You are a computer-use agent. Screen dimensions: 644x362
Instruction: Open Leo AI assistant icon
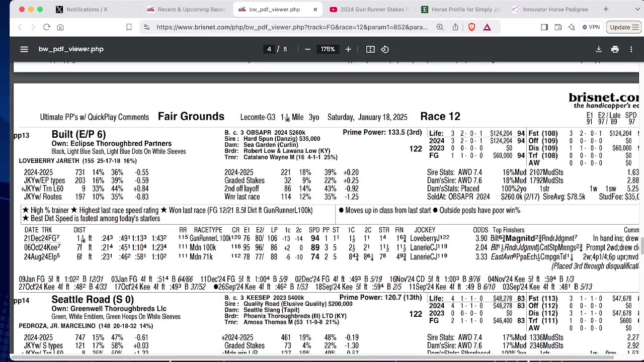tap(572, 27)
